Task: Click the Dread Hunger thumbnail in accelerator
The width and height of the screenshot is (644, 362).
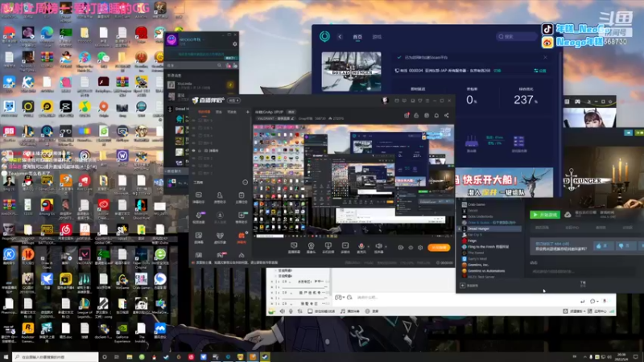Action: pyautogui.click(x=351, y=72)
